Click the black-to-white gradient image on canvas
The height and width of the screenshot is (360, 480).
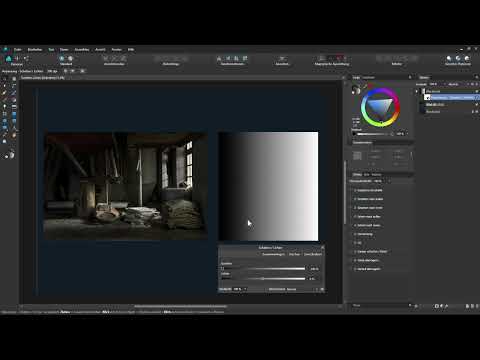pyautogui.click(x=268, y=186)
